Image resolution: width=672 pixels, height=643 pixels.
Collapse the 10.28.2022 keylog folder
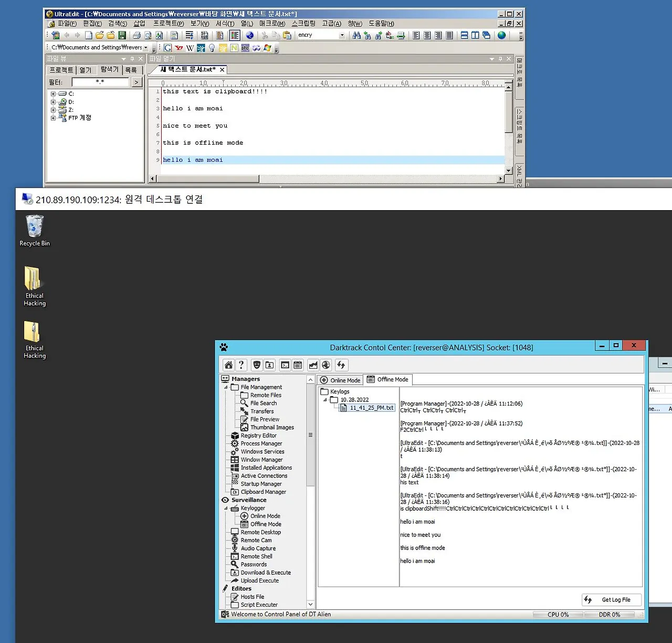point(325,400)
